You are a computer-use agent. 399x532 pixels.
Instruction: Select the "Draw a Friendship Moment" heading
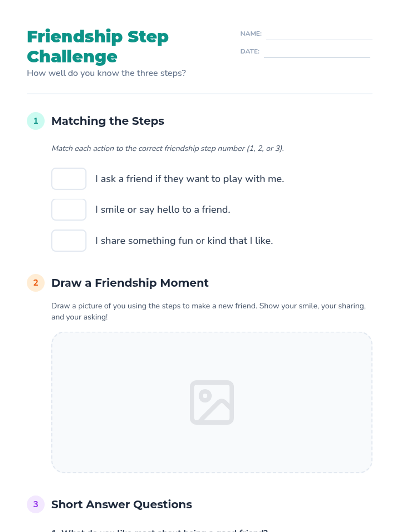[x=130, y=283]
